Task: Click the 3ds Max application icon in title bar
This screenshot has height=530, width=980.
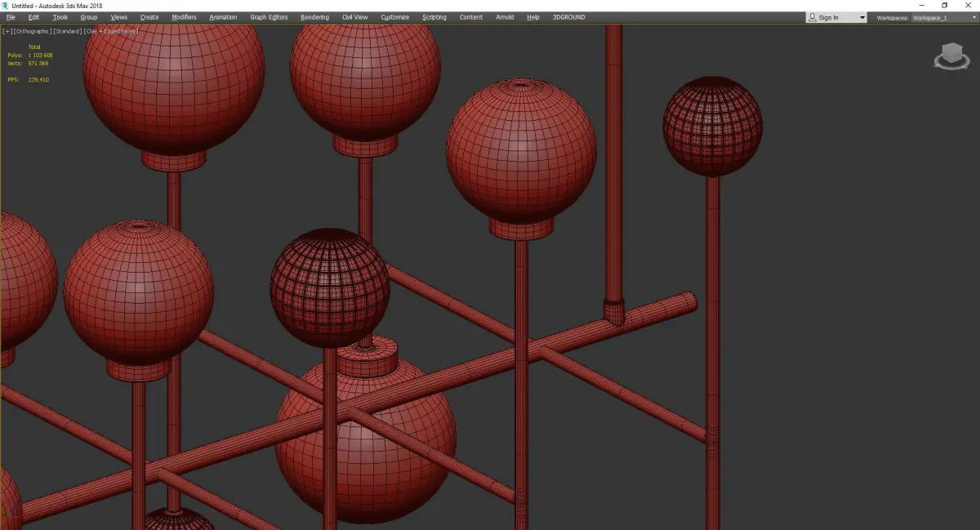Action: pos(5,5)
